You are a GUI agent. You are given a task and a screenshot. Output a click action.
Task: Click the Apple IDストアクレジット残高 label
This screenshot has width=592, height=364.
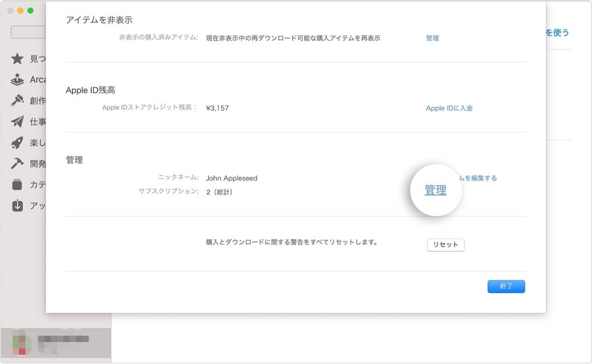[x=151, y=108]
